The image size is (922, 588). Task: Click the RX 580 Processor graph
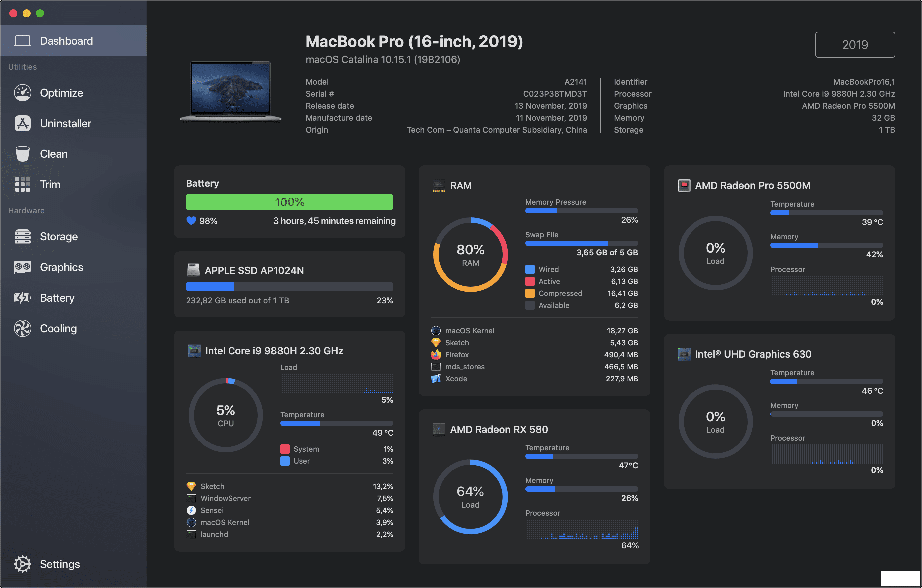582,529
